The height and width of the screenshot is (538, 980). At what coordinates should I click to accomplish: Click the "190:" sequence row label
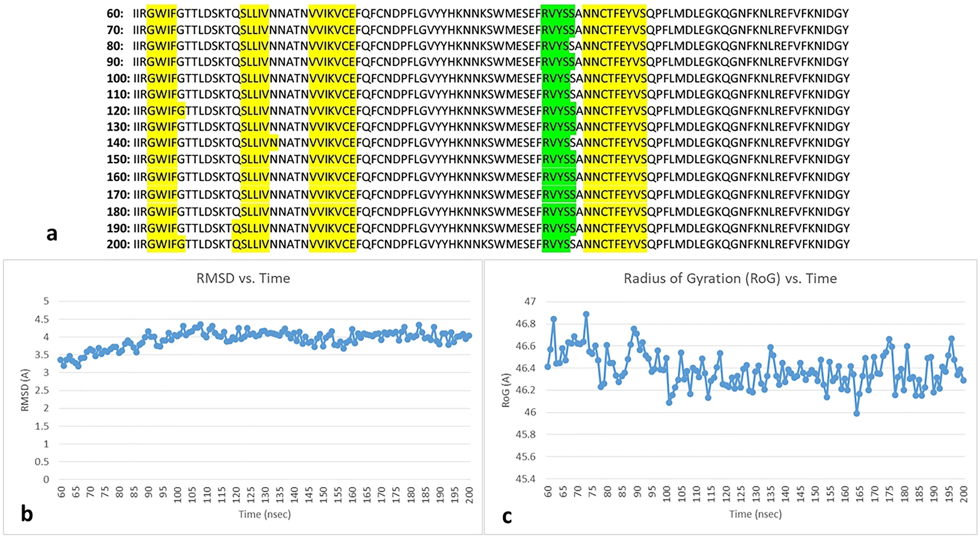pos(119,228)
